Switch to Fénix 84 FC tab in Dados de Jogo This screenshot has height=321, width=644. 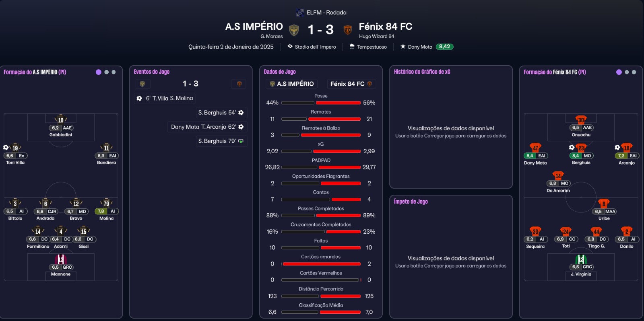pyautogui.click(x=351, y=84)
